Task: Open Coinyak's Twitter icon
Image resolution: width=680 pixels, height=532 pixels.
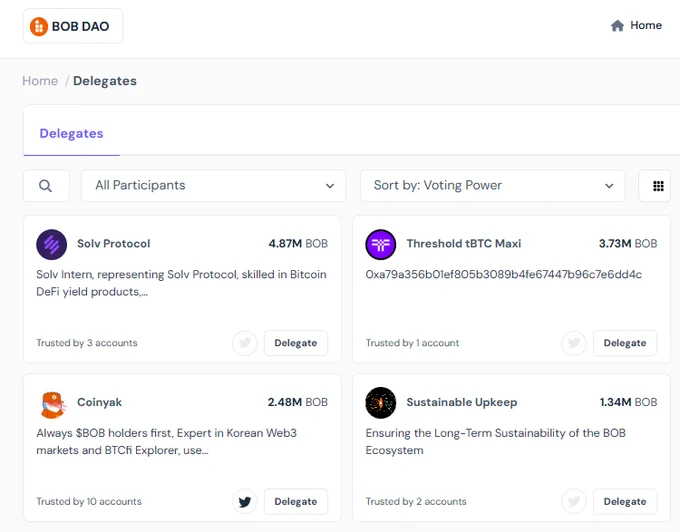Action: (245, 502)
